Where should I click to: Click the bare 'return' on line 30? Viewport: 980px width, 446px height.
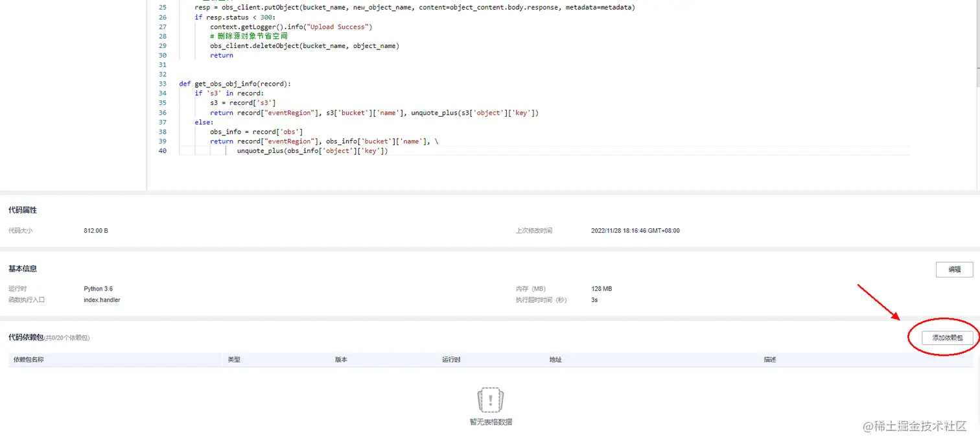pos(222,56)
